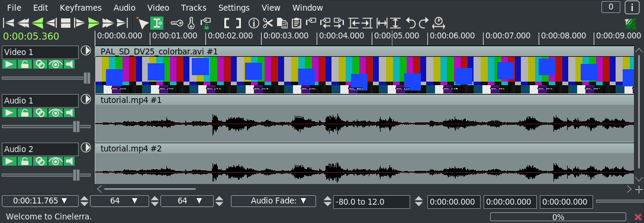Screen dimensions: 644x223
Task: Expand the Video 1 track options toggle
Action: click(x=86, y=51)
